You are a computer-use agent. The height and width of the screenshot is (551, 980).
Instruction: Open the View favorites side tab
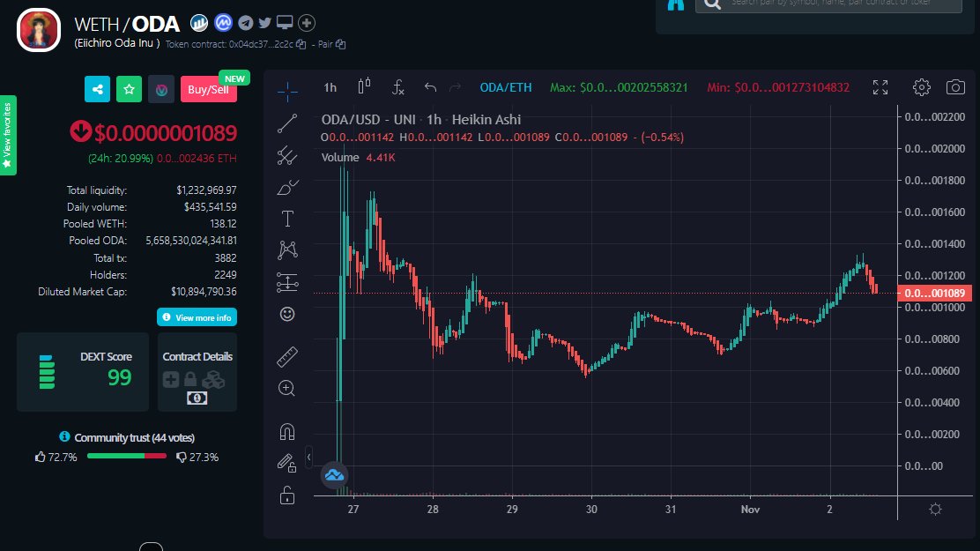[8, 135]
